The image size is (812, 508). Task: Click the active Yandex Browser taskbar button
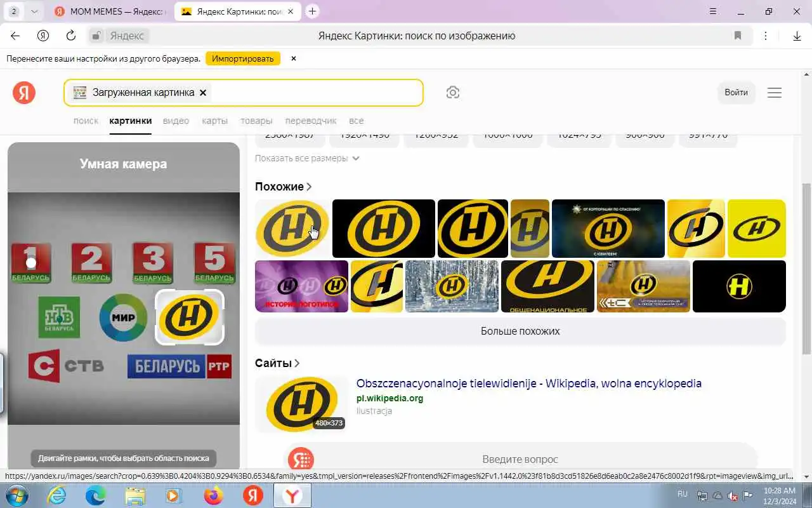pyautogui.click(x=292, y=495)
